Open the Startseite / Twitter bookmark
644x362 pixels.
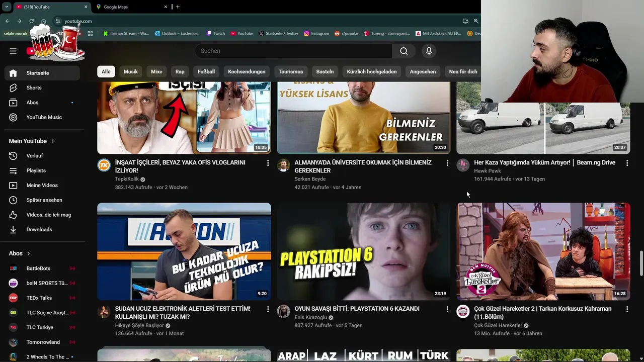pyautogui.click(x=278, y=34)
